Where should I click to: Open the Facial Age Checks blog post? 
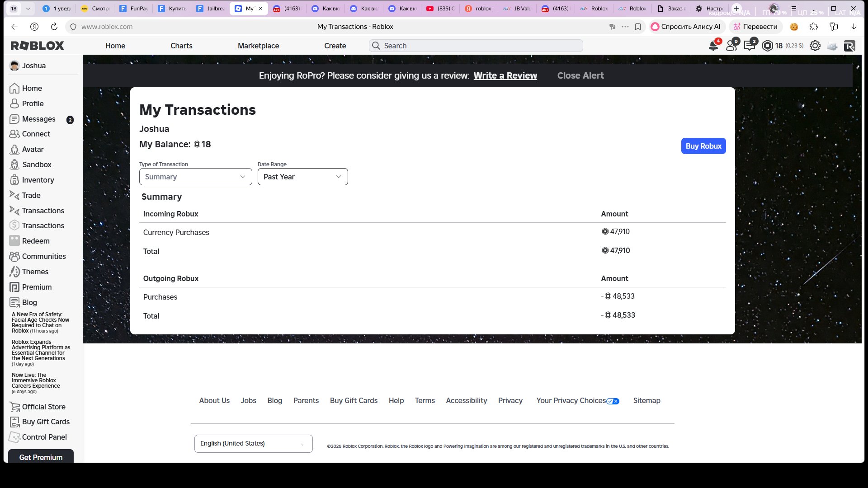pyautogui.click(x=40, y=323)
